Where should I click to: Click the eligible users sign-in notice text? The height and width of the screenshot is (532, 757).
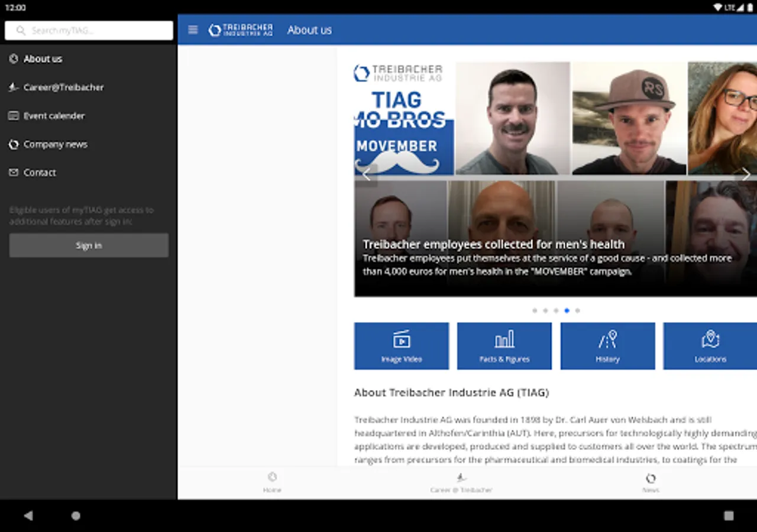pyautogui.click(x=82, y=216)
